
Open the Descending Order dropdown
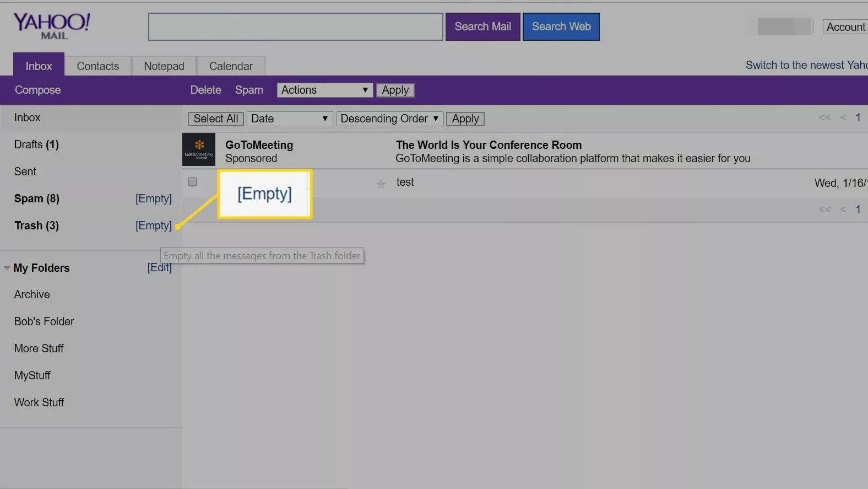coord(389,119)
